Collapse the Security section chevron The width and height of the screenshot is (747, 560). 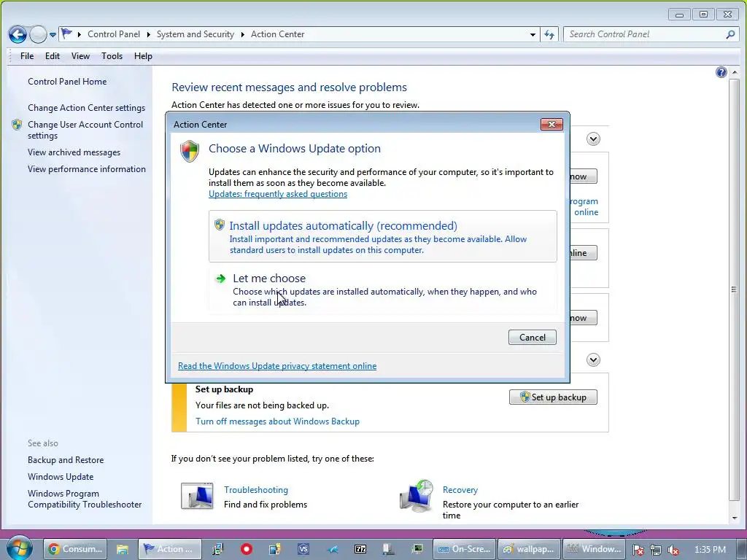pos(593,139)
